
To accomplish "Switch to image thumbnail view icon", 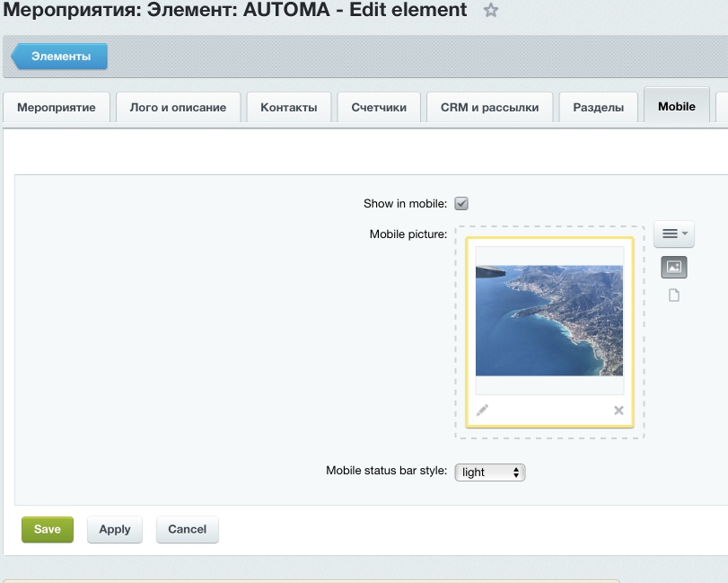I will pyautogui.click(x=673, y=267).
